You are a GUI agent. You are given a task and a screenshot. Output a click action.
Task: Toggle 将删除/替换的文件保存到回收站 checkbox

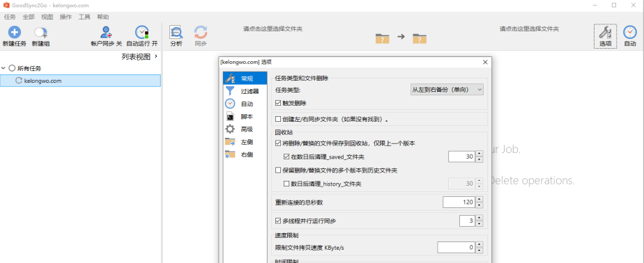[x=278, y=143]
